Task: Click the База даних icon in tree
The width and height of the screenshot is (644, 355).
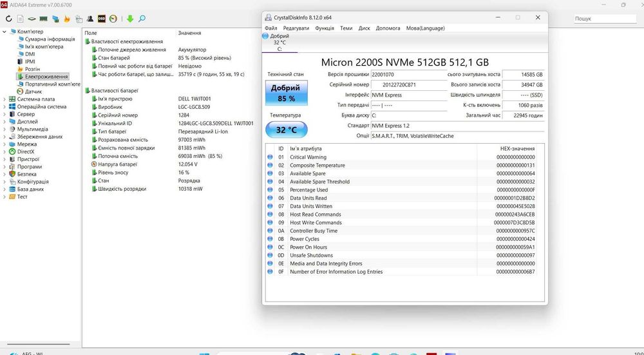Action: [12, 189]
